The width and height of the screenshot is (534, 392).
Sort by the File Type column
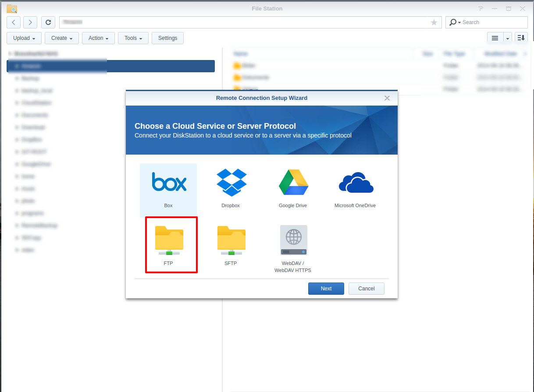pos(454,54)
